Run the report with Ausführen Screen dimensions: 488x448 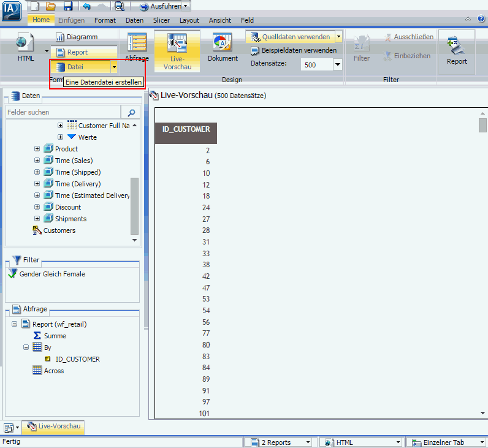tap(160, 6)
